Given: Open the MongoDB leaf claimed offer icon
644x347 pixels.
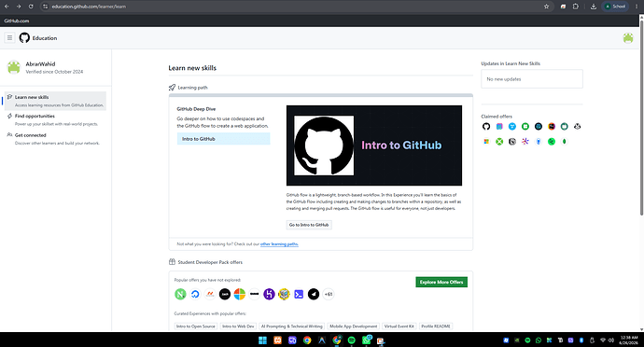Looking at the screenshot, I should 565,142.
